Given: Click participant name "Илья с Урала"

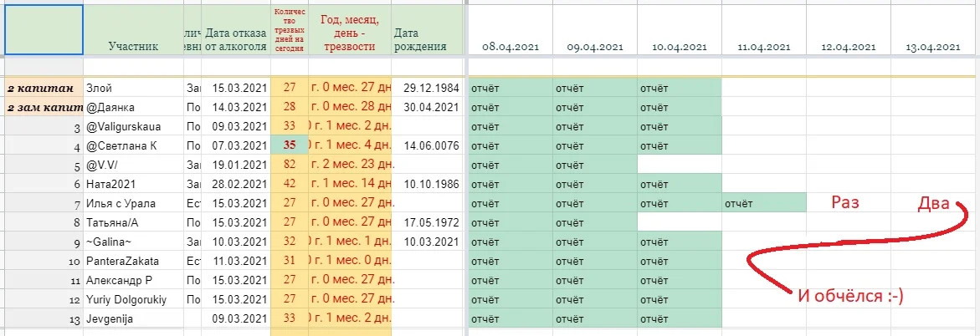Looking at the screenshot, I should click(x=133, y=203).
